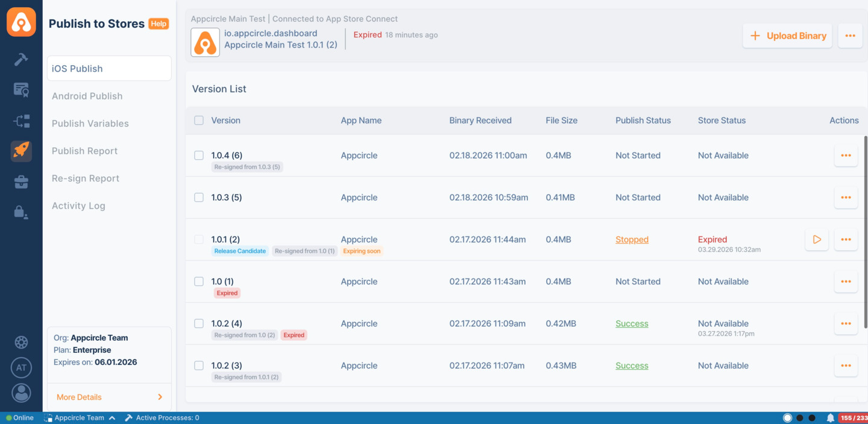Click the rocket Publish module icon
Screen dimensions: 868x424
click(x=21, y=150)
